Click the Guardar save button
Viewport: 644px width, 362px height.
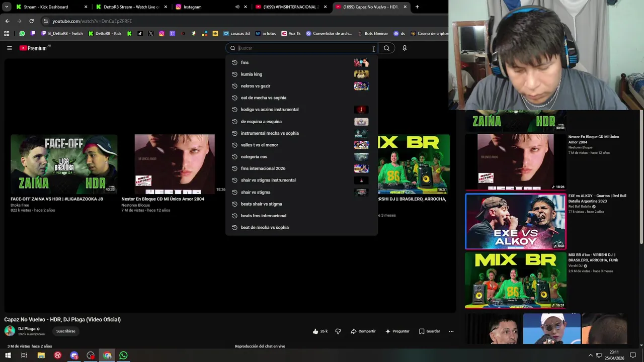point(429,331)
